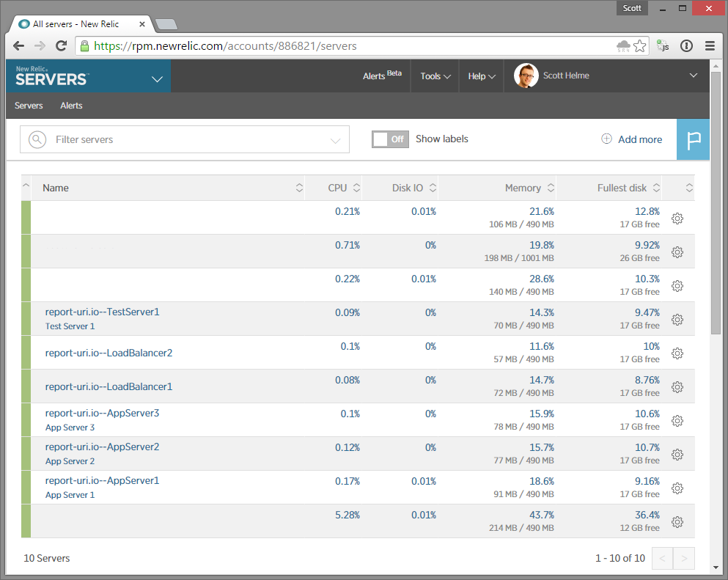
Task: Click the search magnifier icon in filter
Action: click(x=37, y=139)
